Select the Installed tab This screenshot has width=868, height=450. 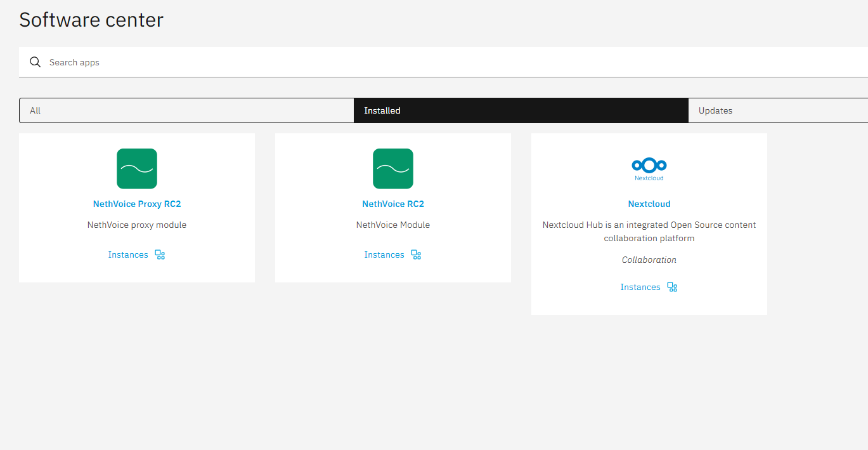pyautogui.click(x=521, y=110)
